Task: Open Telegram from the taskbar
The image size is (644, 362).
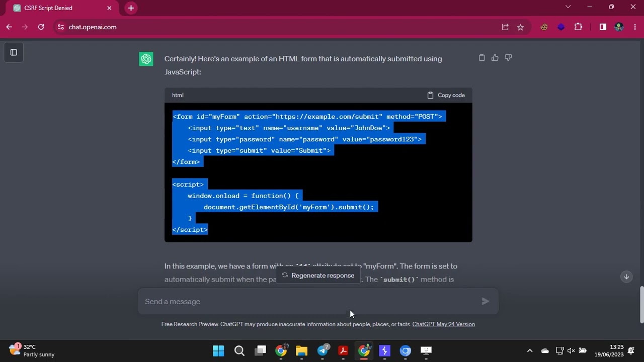Action: pyautogui.click(x=323, y=351)
